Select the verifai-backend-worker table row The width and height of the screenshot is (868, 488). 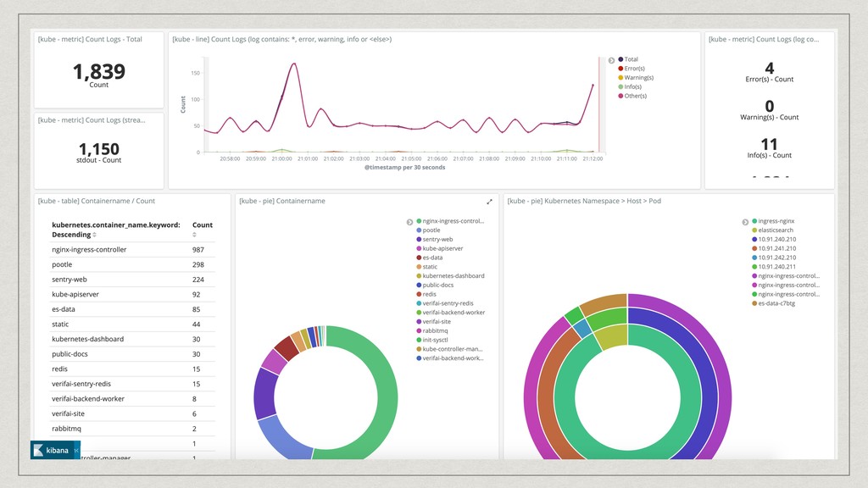click(132, 399)
